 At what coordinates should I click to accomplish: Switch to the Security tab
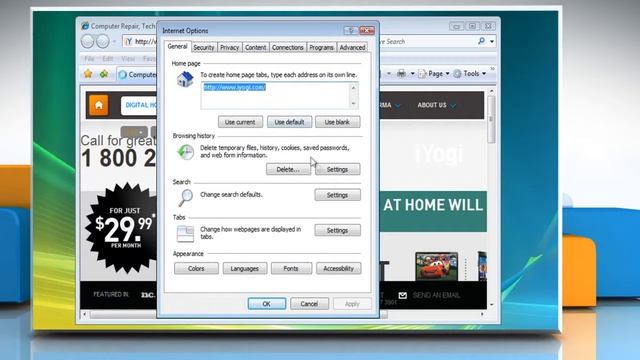point(204,47)
